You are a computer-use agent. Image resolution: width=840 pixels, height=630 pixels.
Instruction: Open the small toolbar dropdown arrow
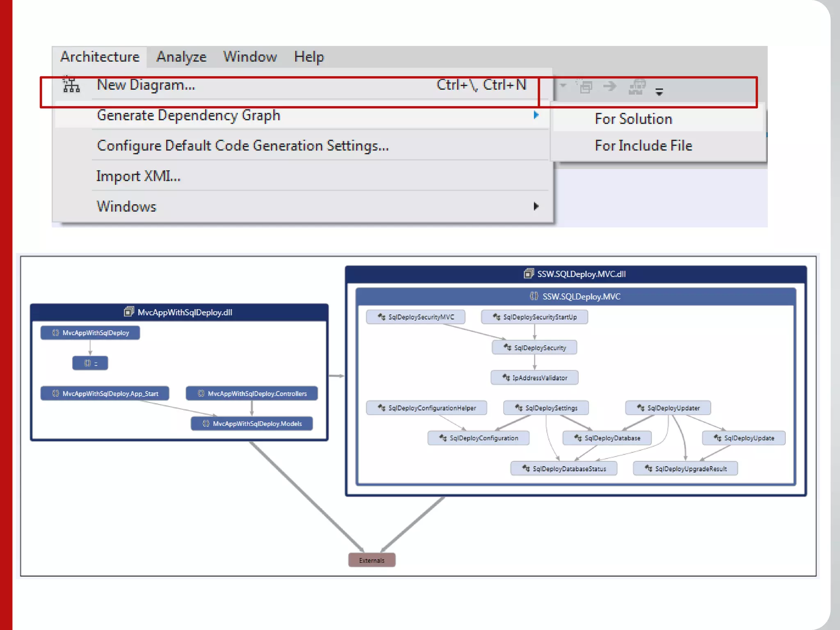coord(563,85)
